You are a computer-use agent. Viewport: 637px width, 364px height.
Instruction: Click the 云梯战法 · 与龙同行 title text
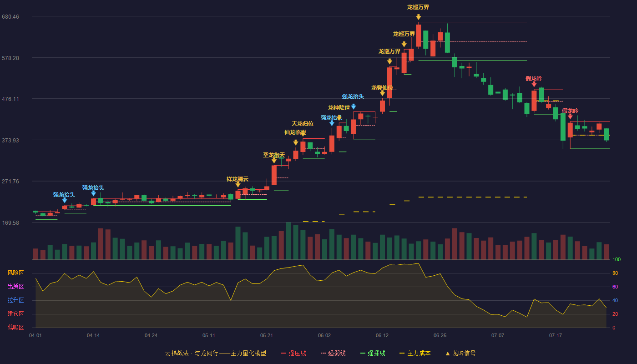[x=191, y=353]
